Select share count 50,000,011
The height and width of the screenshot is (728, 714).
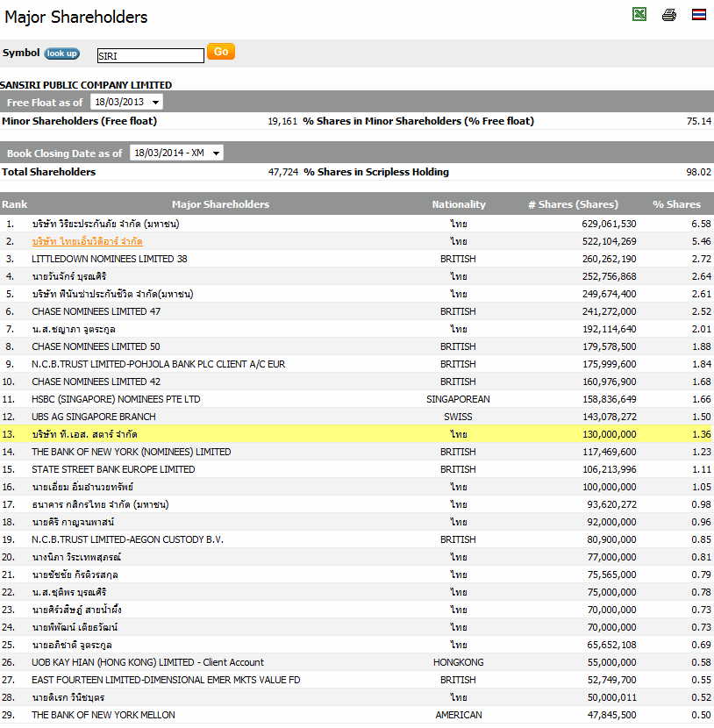(612, 698)
